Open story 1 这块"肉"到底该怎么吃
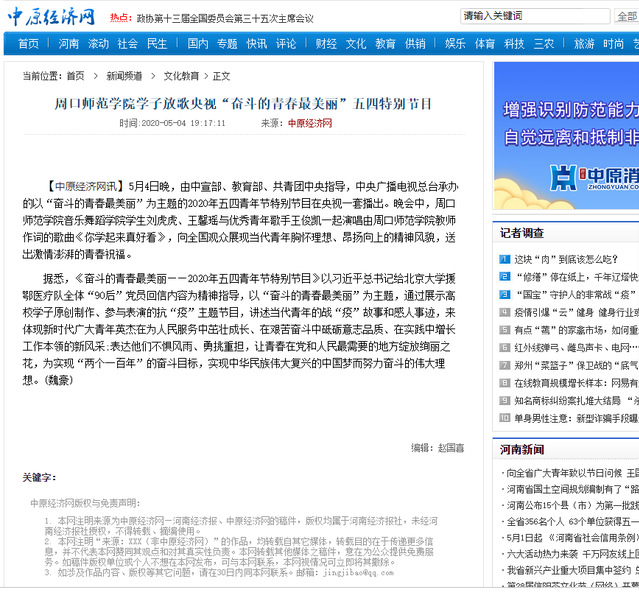The width and height of the screenshot is (639, 601). click(x=566, y=260)
